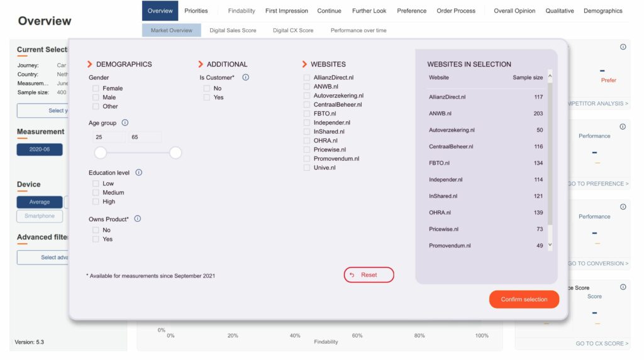
Task: Click OHRA.nl row in selection table
Action: tap(486, 212)
